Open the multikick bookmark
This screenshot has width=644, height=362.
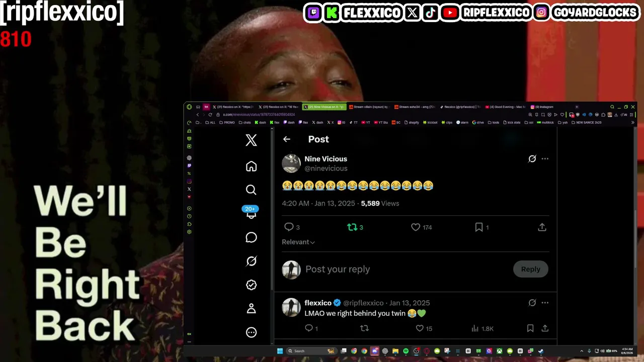(x=544, y=123)
